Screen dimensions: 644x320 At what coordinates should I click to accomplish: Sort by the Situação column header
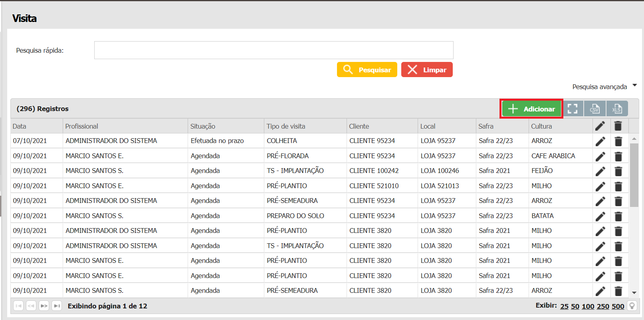[x=226, y=126]
